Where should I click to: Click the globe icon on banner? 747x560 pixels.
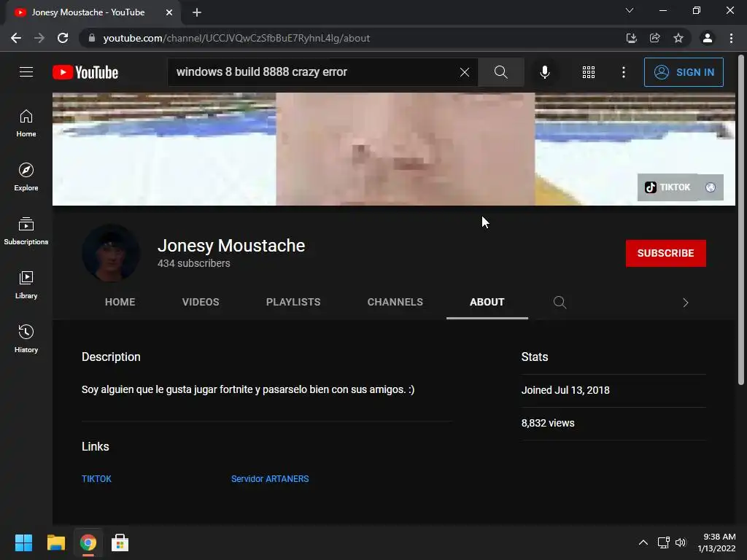711,187
